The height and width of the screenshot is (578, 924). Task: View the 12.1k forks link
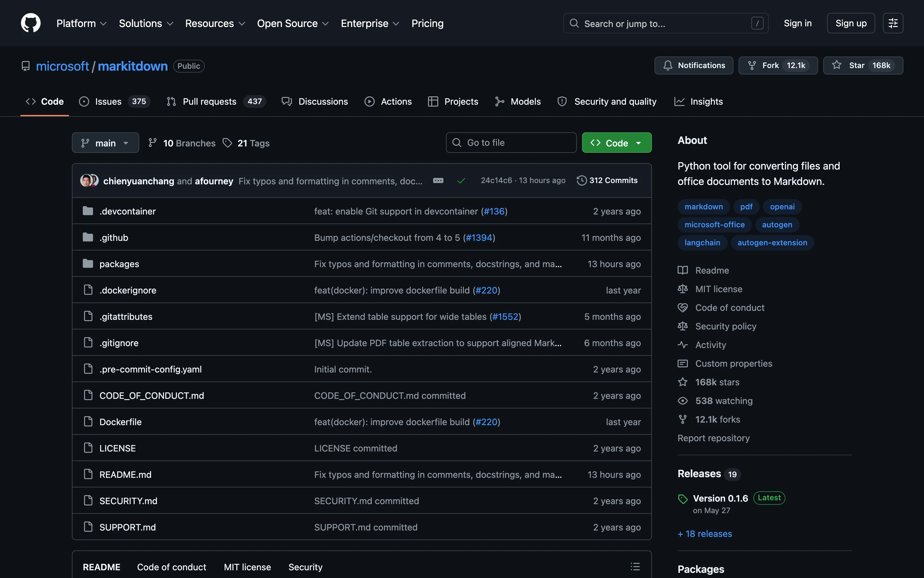709,419
